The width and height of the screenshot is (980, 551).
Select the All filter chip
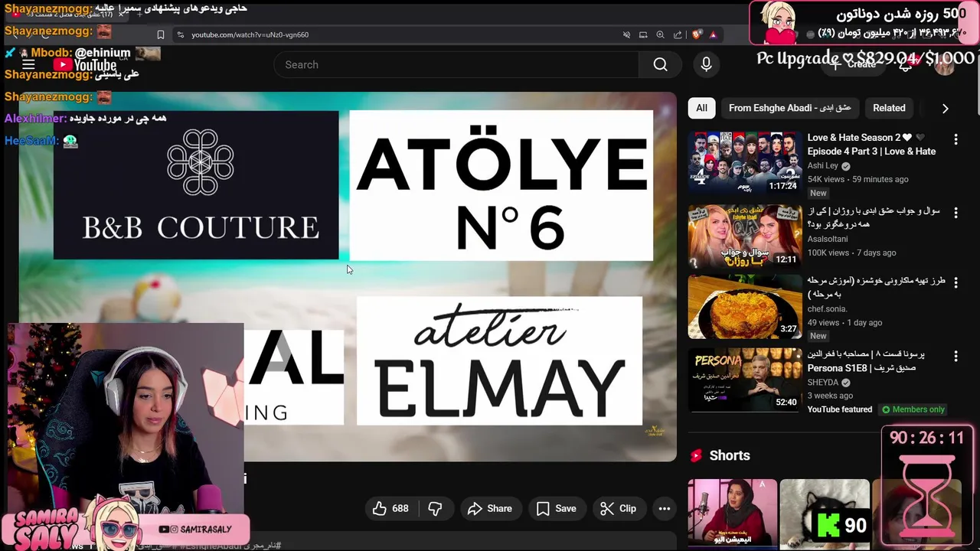(x=701, y=108)
